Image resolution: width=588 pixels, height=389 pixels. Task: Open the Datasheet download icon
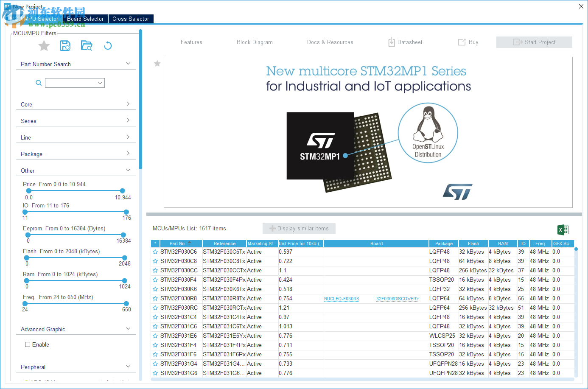tap(391, 42)
